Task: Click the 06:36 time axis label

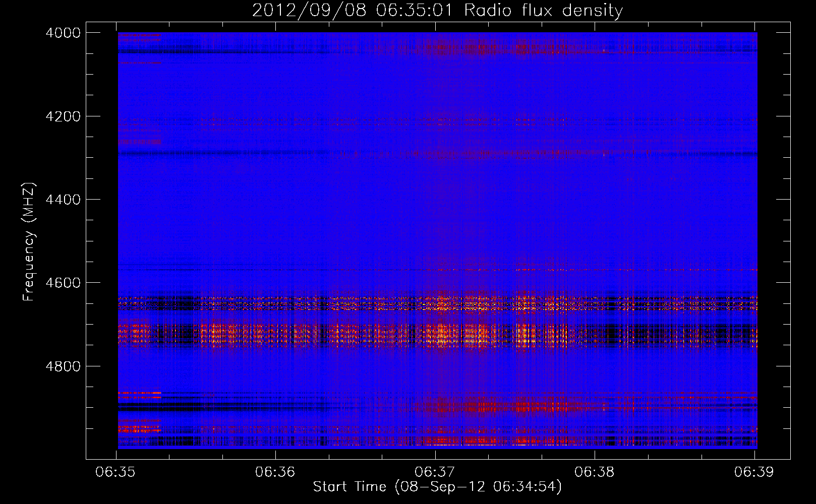Action: pos(275,472)
